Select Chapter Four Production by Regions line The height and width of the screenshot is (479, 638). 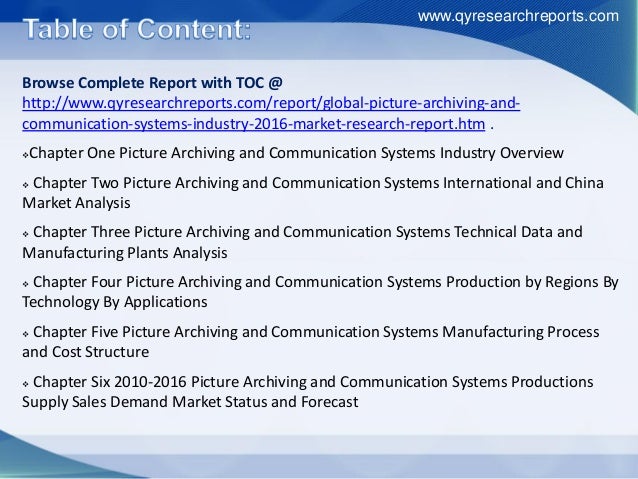tap(320, 292)
